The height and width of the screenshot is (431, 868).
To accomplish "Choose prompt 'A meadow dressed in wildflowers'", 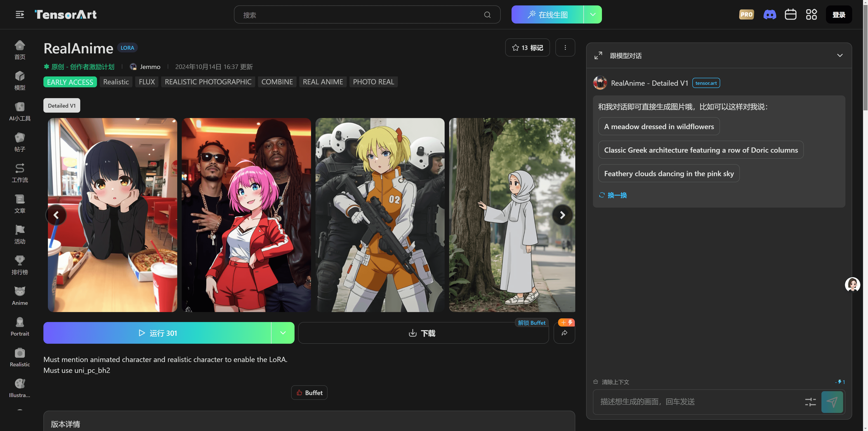I will tap(659, 126).
